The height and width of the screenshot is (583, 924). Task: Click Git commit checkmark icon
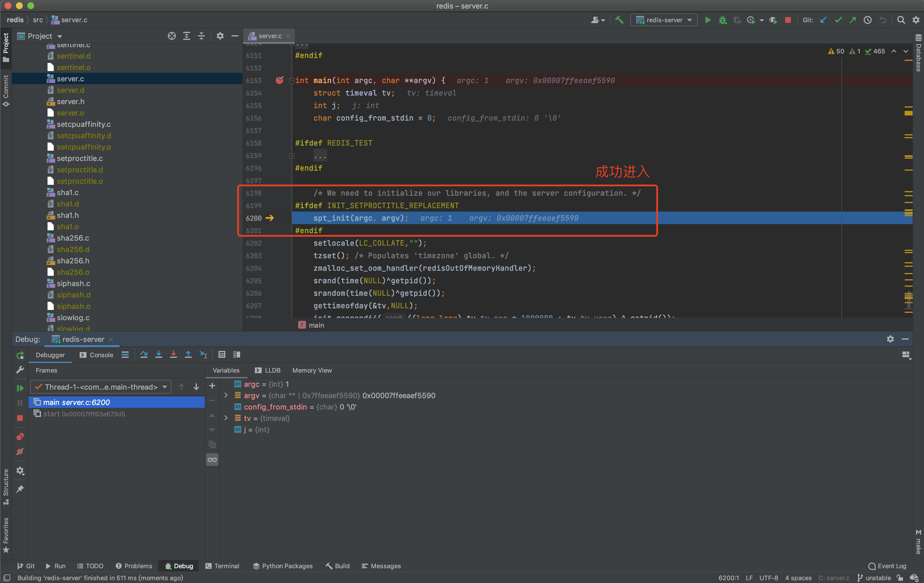pyautogui.click(x=838, y=20)
